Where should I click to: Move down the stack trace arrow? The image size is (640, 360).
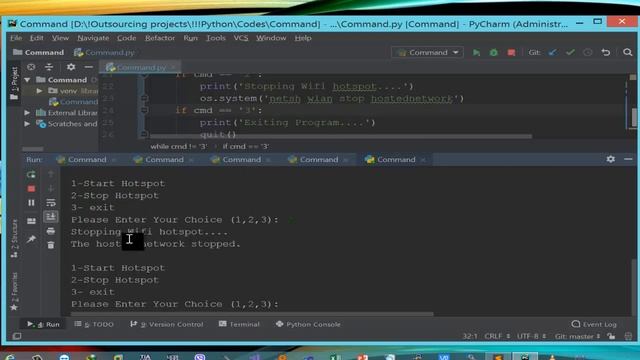click(51, 189)
